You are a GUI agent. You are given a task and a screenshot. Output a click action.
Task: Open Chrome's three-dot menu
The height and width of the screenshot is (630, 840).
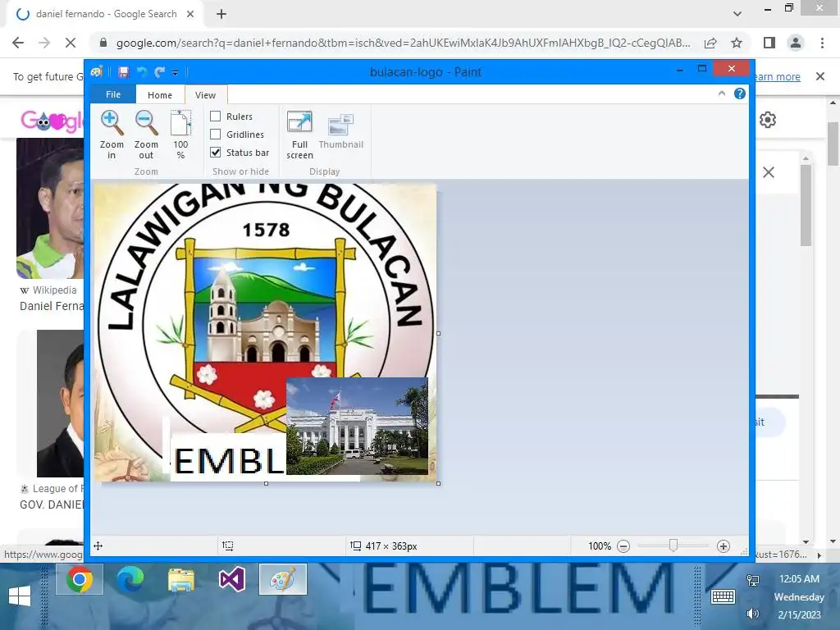tap(822, 43)
